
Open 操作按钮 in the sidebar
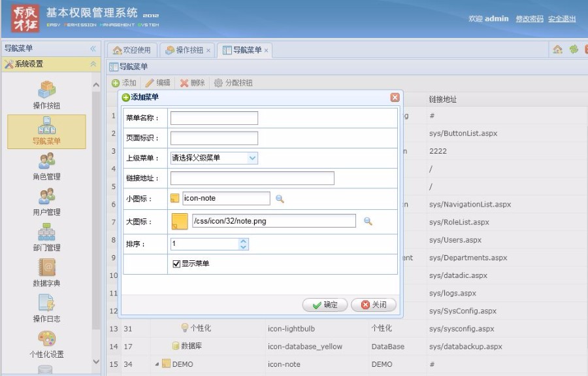46,95
